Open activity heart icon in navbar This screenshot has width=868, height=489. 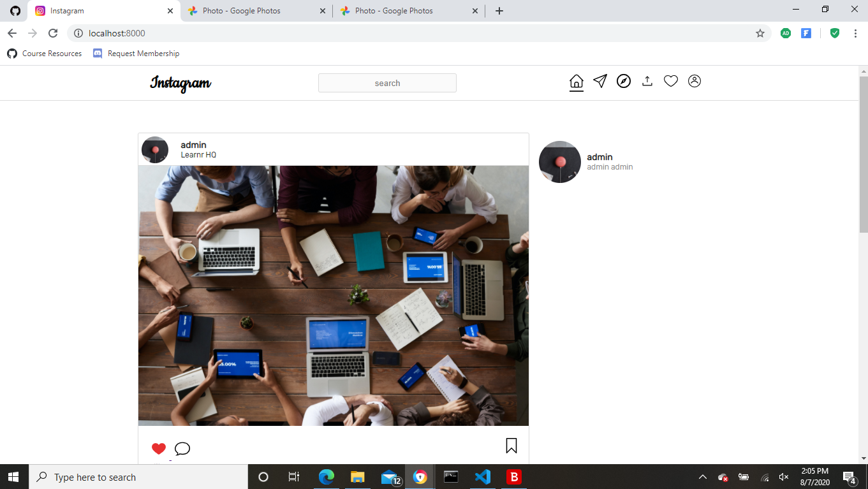[x=671, y=81]
